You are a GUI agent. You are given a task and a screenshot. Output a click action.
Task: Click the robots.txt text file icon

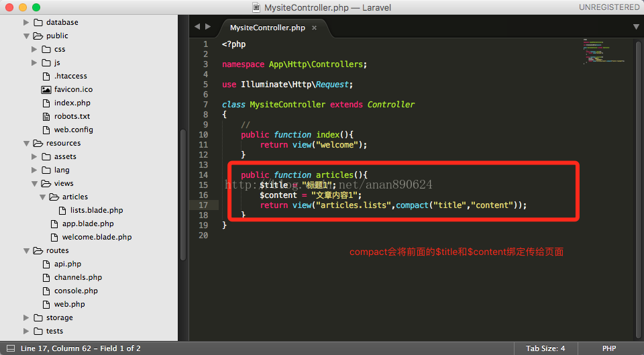click(x=46, y=116)
